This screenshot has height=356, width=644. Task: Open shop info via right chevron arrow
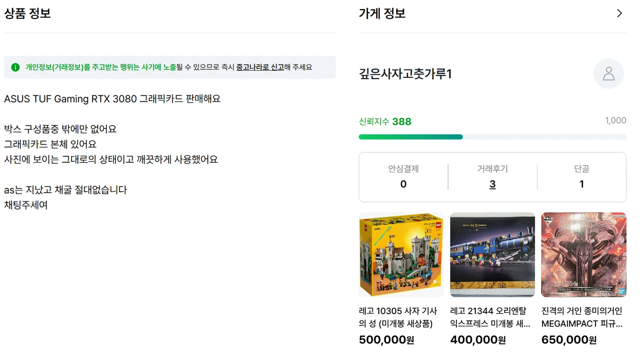(x=619, y=13)
